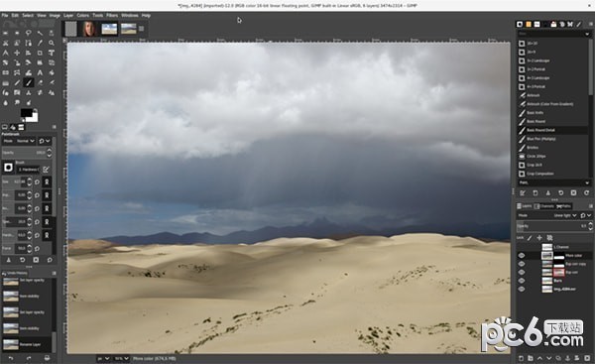The height and width of the screenshot is (364, 595).
Task: Adjust the layer Opacity slider
Action: pos(553,226)
